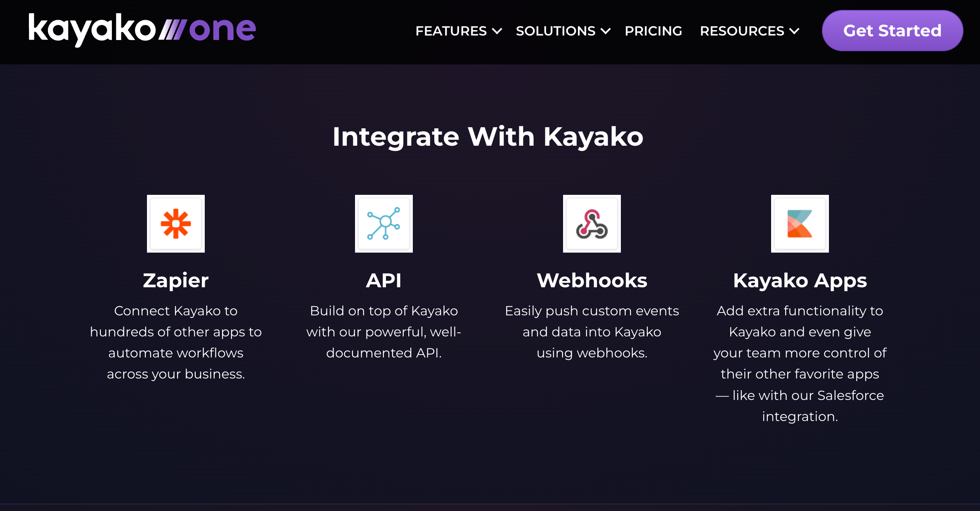Select the Zapier heading
This screenshot has width=980, height=511.
[x=176, y=281]
